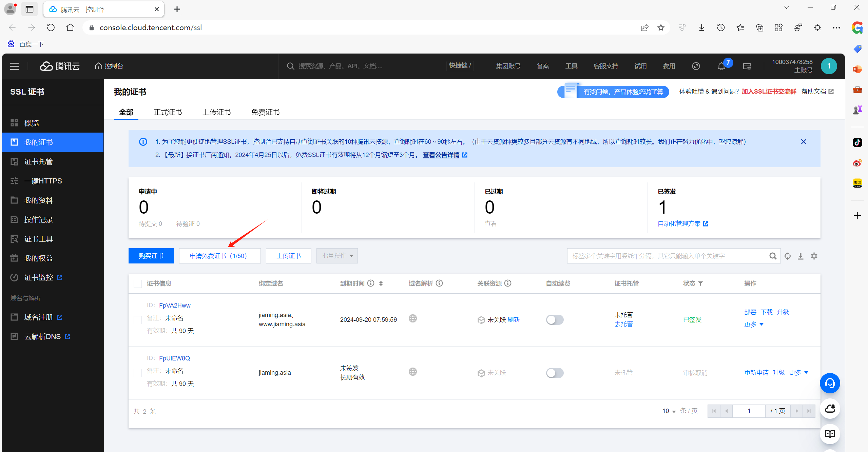Open 批量操作 dropdown
The width and height of the screenshot is (868, 452).
click(337, 256)
